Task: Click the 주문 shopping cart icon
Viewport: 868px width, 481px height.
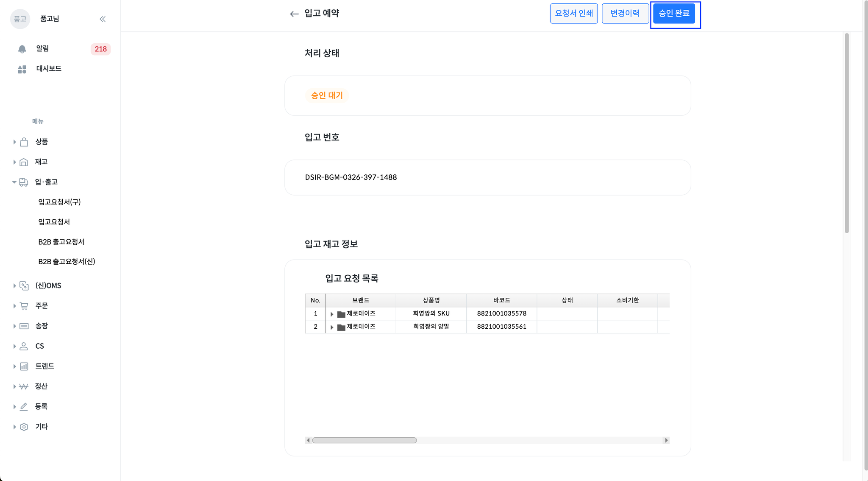Action: point(24,306)
